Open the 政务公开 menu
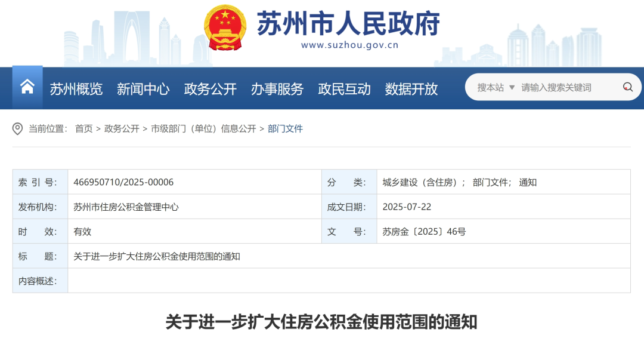 (x=210, y=89)
